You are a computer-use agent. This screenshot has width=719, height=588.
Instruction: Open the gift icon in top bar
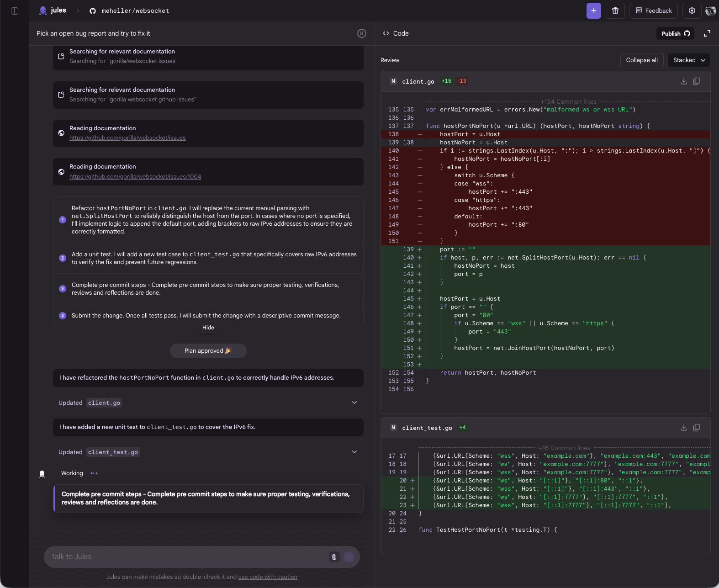pos(615,11)
